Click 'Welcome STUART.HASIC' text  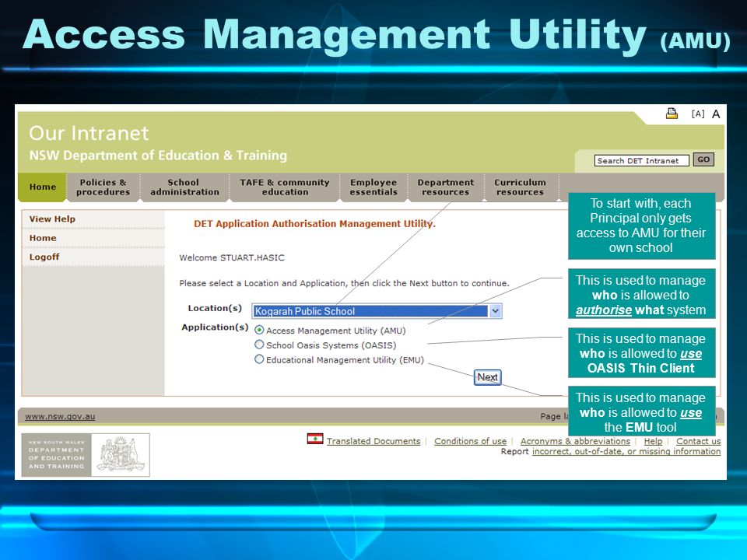(232, 257)
